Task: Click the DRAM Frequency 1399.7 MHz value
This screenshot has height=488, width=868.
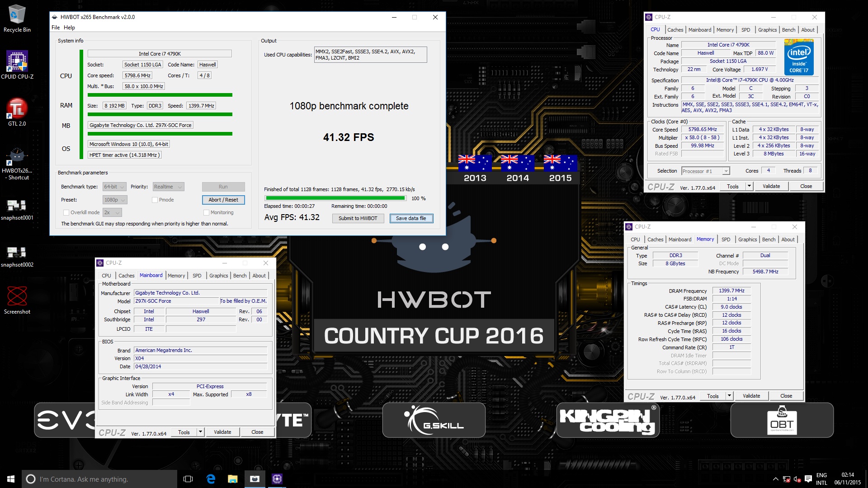Action: 731,291
